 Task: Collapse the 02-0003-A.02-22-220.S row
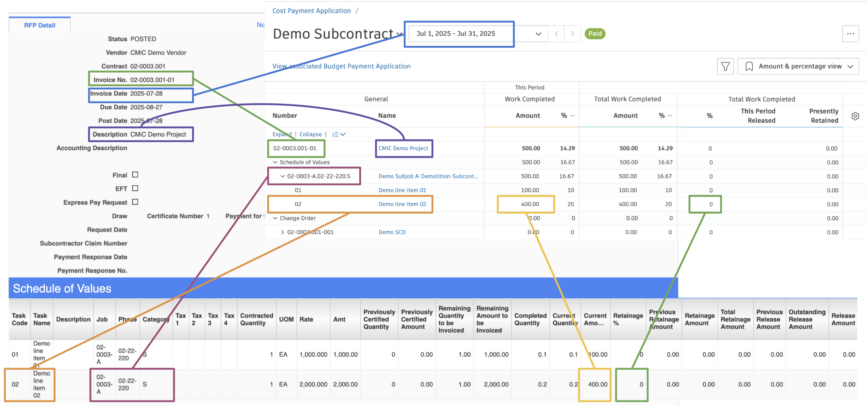click(282, 176)
